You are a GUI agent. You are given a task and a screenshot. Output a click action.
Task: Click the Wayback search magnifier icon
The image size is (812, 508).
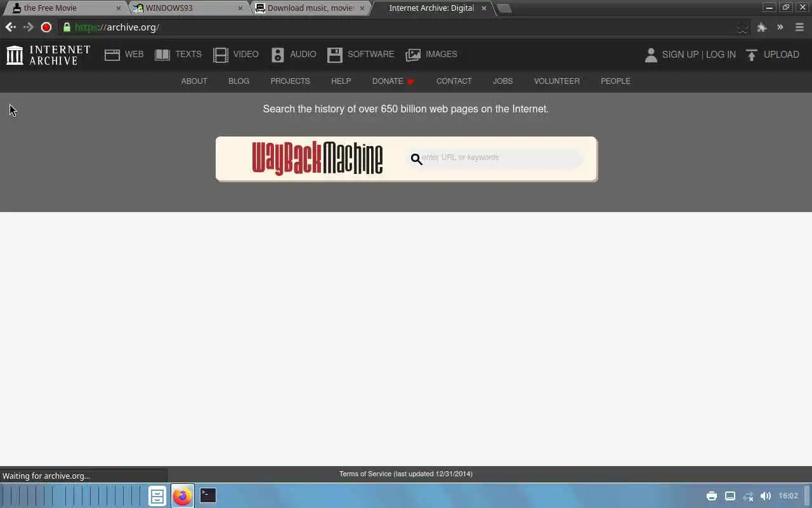point(416,159)
